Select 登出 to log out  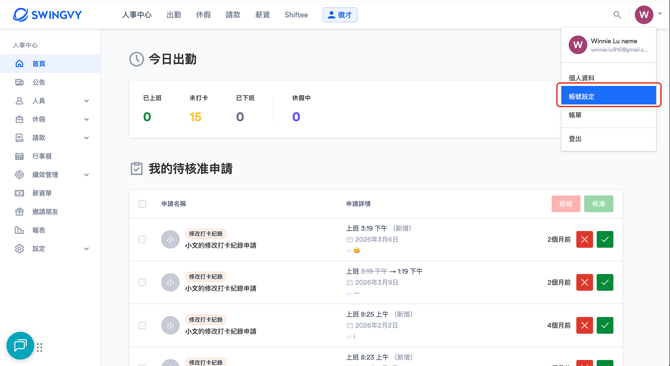click(608, 139)
